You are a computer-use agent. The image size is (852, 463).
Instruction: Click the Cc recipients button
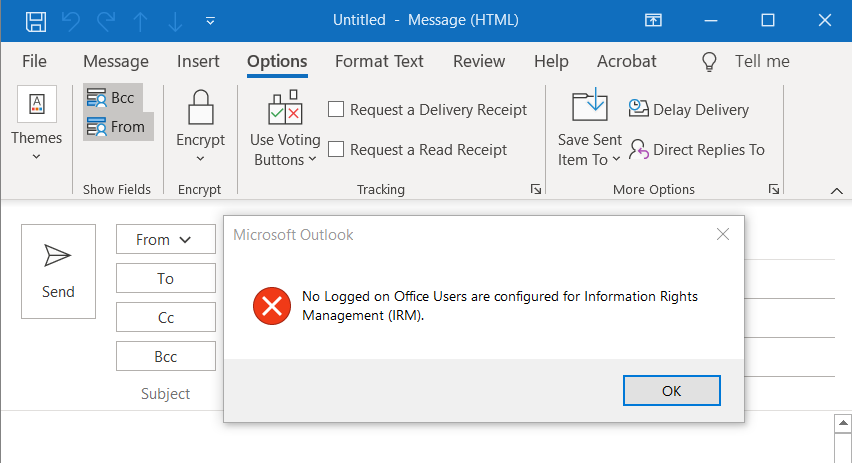[x=166, y=318]
